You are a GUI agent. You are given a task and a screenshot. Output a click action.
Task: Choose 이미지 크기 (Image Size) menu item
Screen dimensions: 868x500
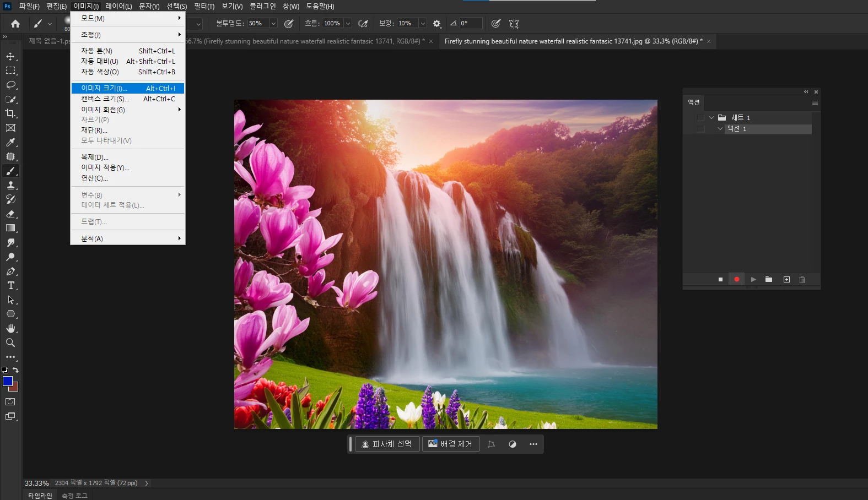[x=127, y=88]
